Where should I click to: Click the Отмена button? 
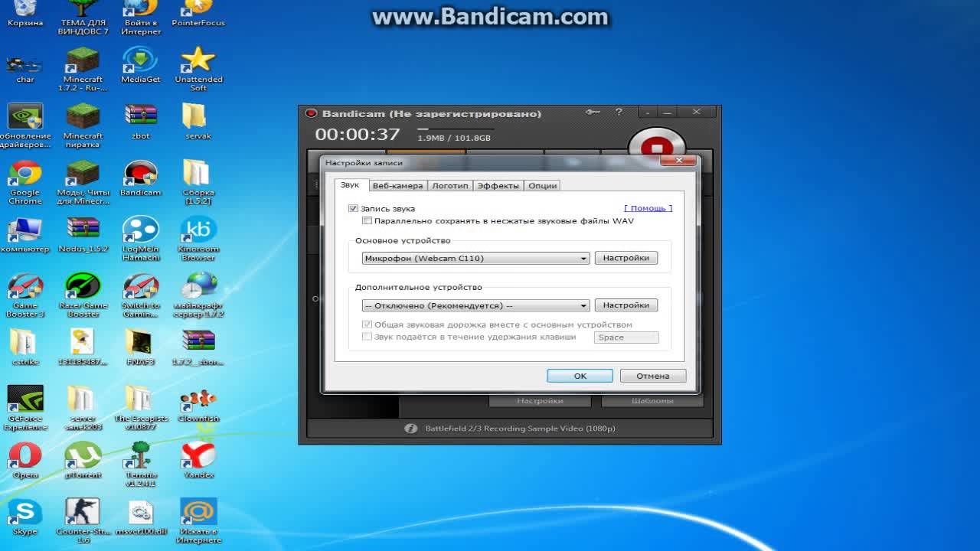[653, 376]
